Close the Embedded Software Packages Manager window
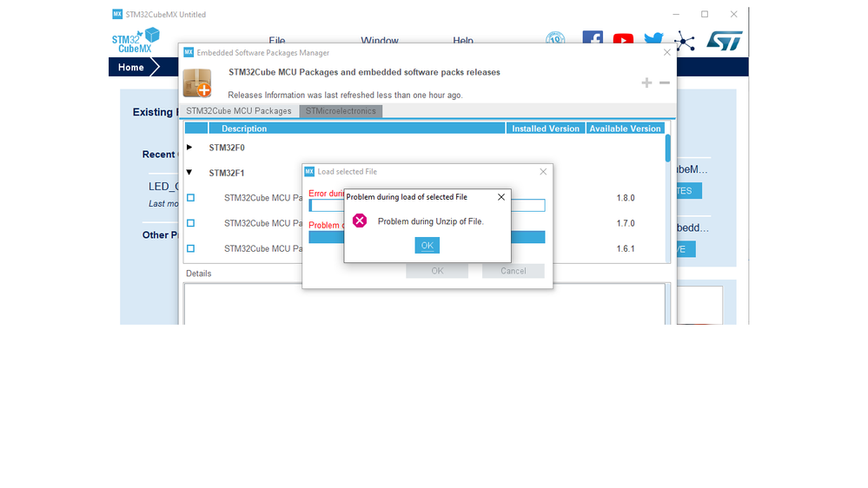 pyautogui.click(x=666, y=53)
